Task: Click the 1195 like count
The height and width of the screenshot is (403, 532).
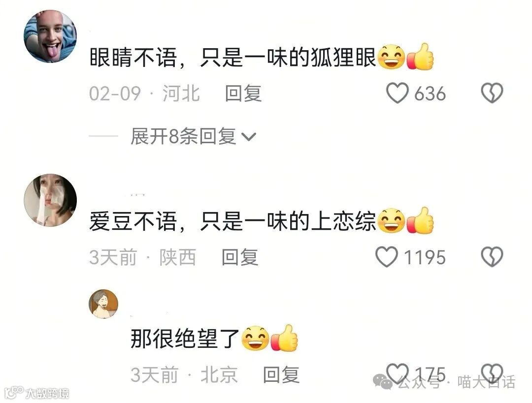Action: point(425,257)
